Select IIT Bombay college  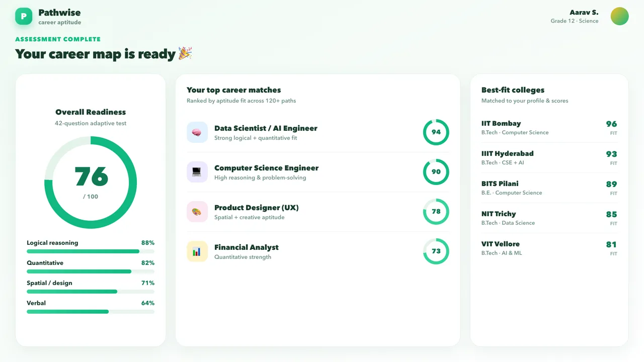click(x=549, y=128)
